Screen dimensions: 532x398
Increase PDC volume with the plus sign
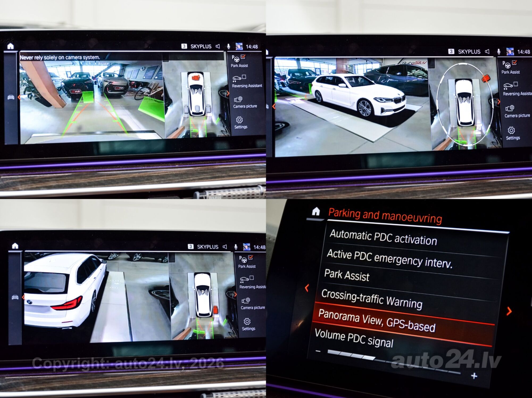[474, 376]
